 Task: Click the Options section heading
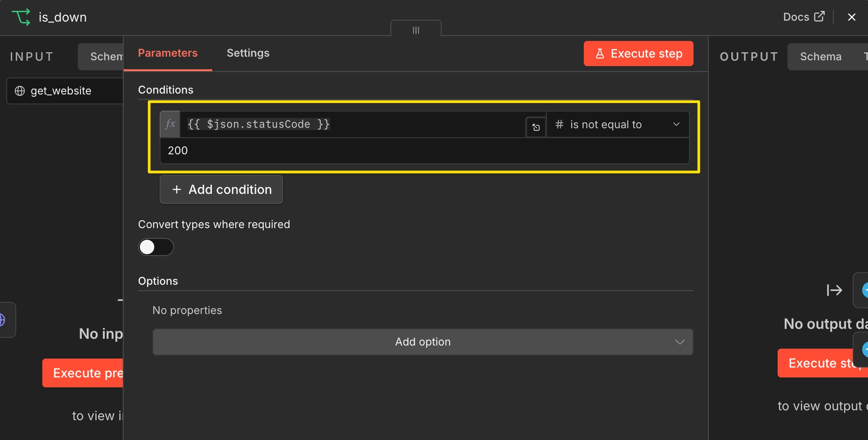click(158, 281)
